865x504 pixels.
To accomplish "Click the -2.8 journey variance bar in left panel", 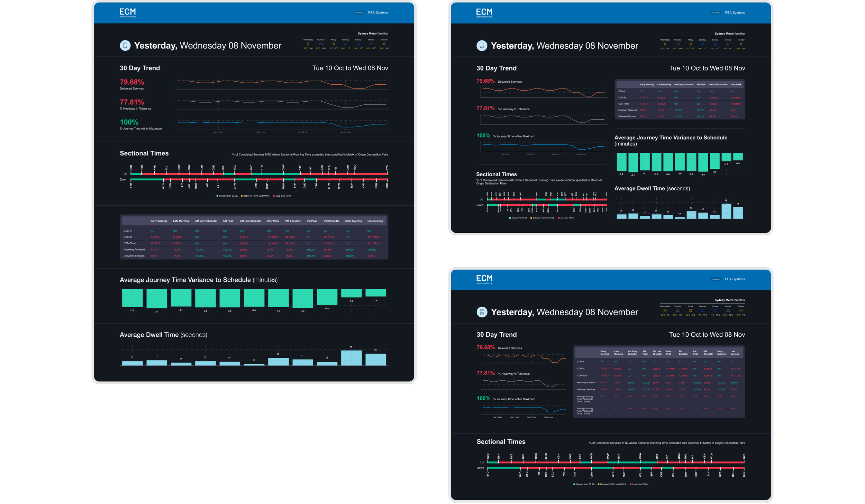I will (x=327, y=297).
